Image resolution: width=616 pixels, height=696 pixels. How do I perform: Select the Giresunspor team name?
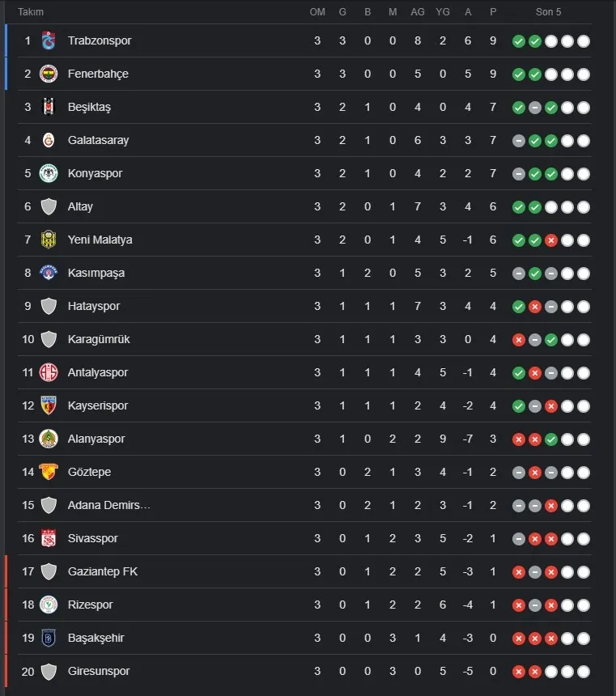(x=99, y=671)
